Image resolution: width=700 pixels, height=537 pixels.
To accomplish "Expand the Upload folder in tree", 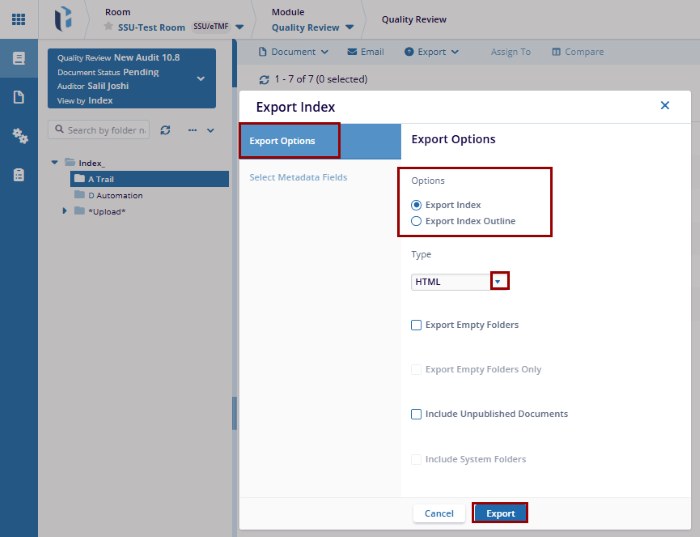I will 65,211.
